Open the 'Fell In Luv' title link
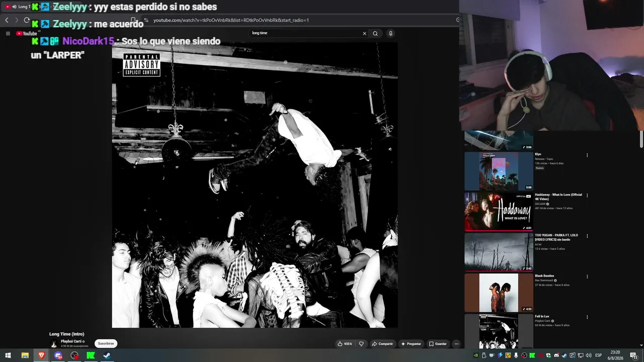The height and width of the screenshot is (362, 644). coord(542,317)
